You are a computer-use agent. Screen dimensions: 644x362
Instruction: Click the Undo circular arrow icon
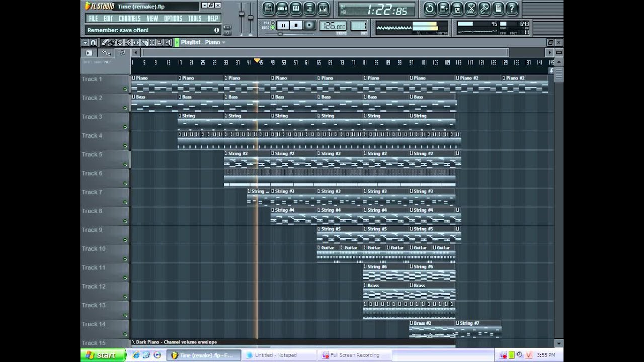tap(430, 8)
